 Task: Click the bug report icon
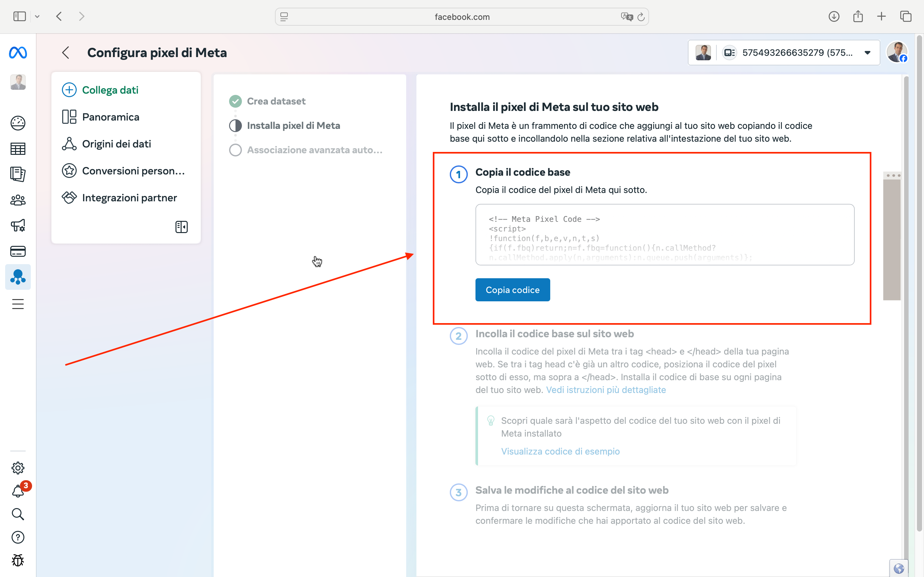click(x=18, y=560)
